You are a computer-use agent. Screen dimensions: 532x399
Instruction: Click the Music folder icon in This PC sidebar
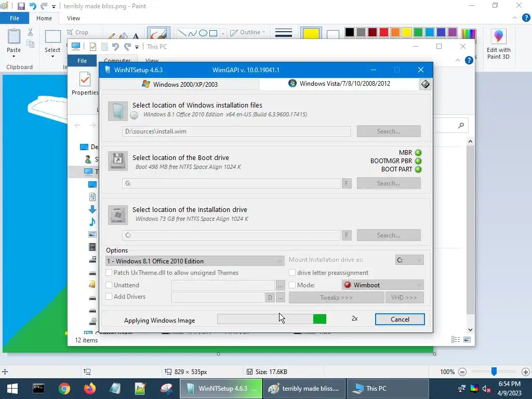(92, 222)
